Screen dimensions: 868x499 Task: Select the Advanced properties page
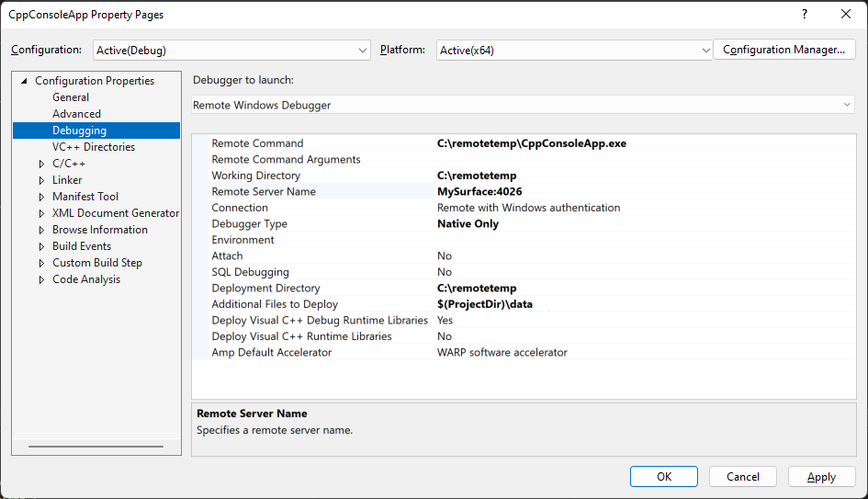[76, 114]
